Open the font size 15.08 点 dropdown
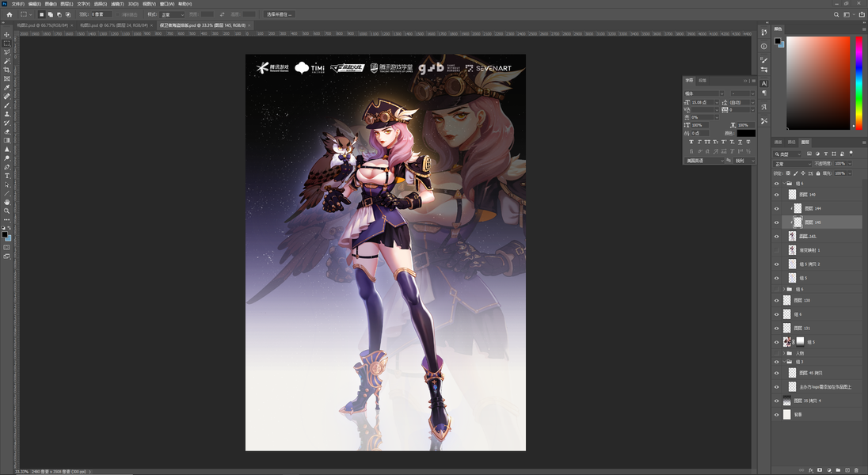 pyautogui.click(x=716, y=102)
